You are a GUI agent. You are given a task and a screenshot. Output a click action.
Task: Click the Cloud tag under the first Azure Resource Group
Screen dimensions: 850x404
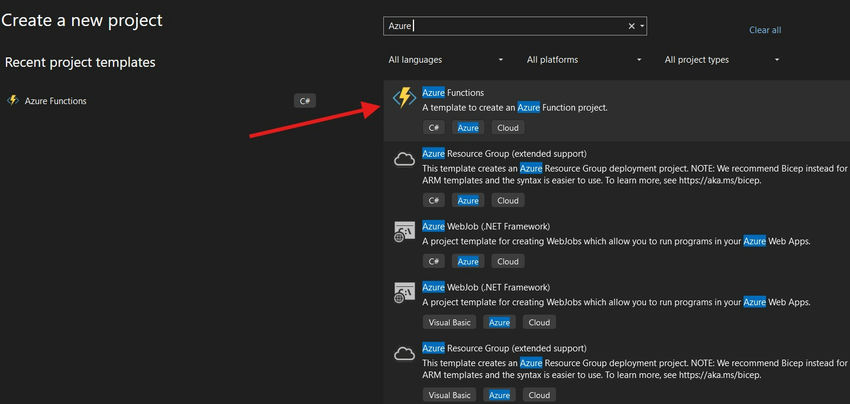tap(508, 201)
